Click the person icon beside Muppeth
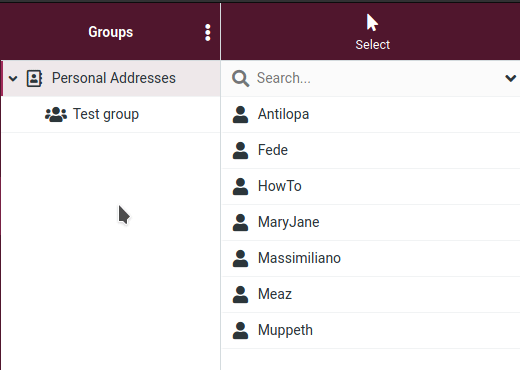The height and width of the screenshot is (370, 520). (240, 330)
